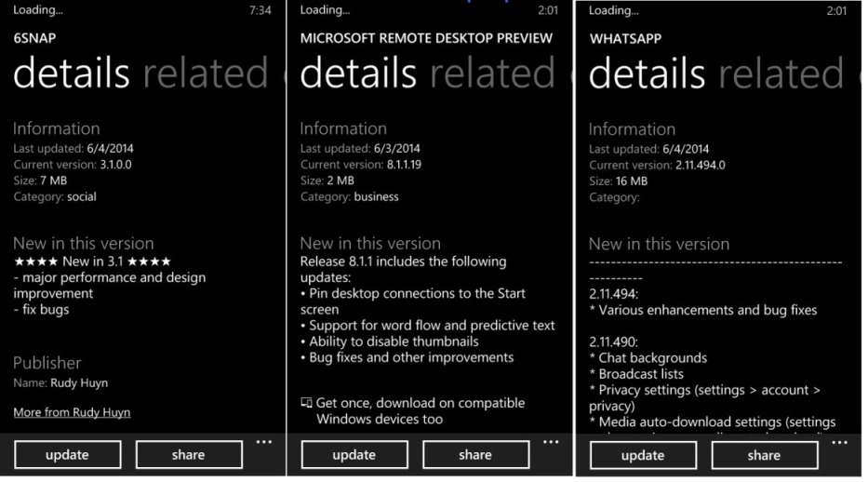The height and width of the screenshot is (482, 868).
Task: Open More from Rudy Huyn link
Action: [72, 412]
